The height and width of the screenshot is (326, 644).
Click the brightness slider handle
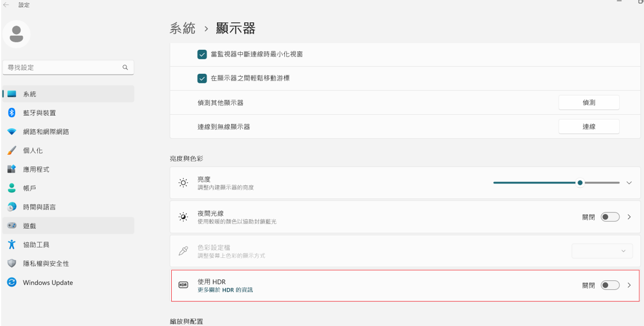[580, 183]
